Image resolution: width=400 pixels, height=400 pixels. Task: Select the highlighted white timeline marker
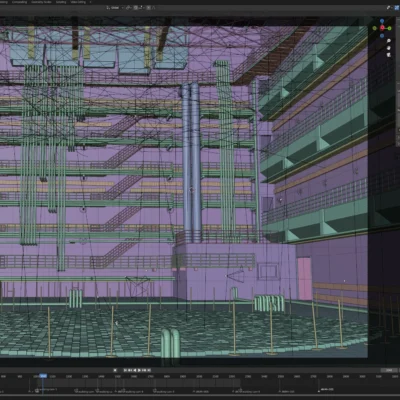pos(319,390)
